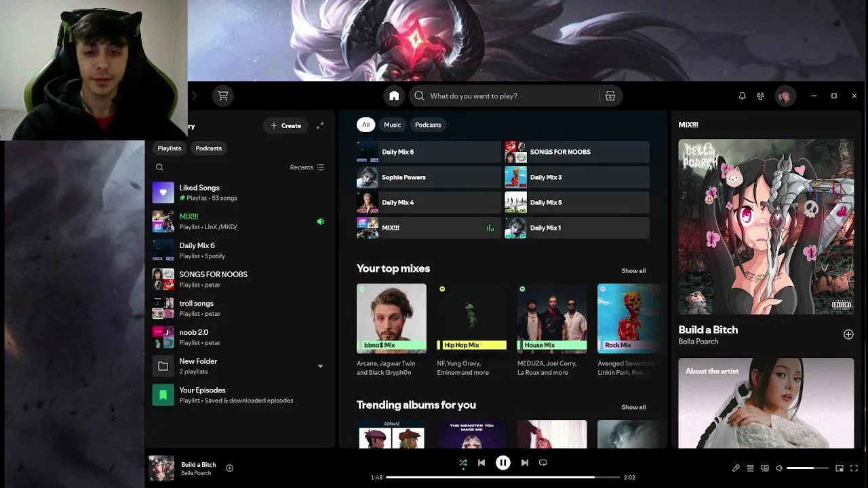868x488 pixels.
Task: Toggle shuffle mode
Action: pos(463,463)
